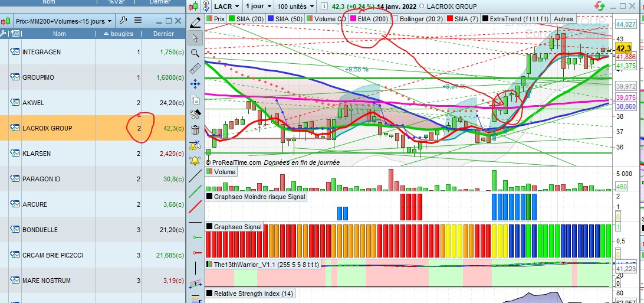Click the Prix indicator tab
Image resolution: width=644 pixels, height=303 pixels.
click(x=216, y=19)
